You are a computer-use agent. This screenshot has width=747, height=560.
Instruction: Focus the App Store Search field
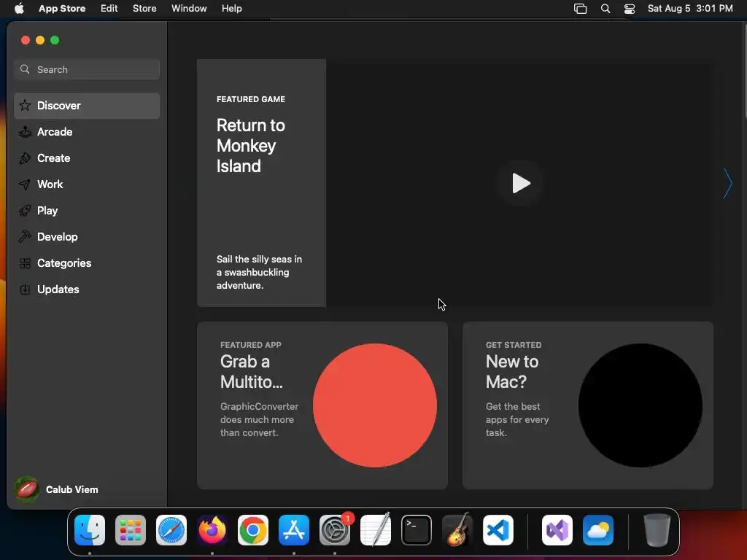pos(87,69)
